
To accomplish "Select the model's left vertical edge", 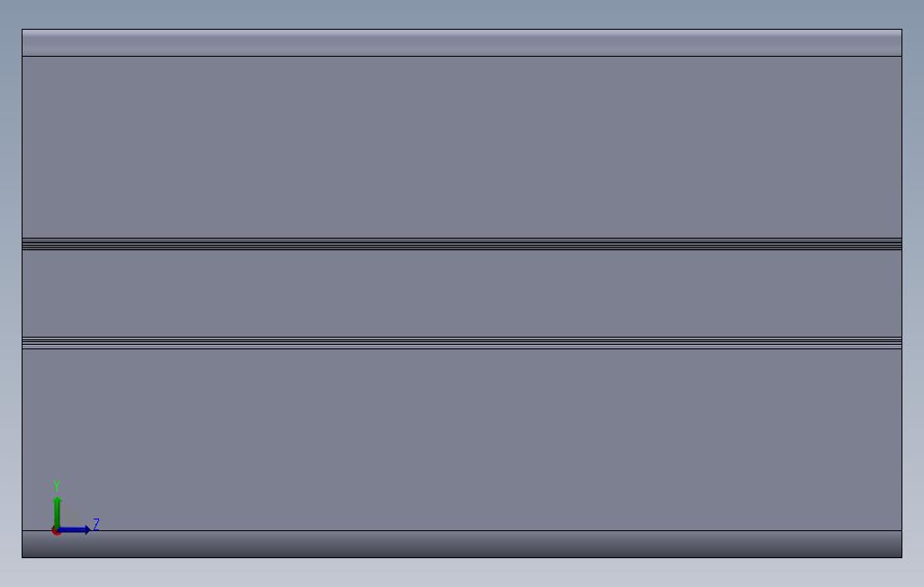I will pyautogui.click(x=23, y=293).
